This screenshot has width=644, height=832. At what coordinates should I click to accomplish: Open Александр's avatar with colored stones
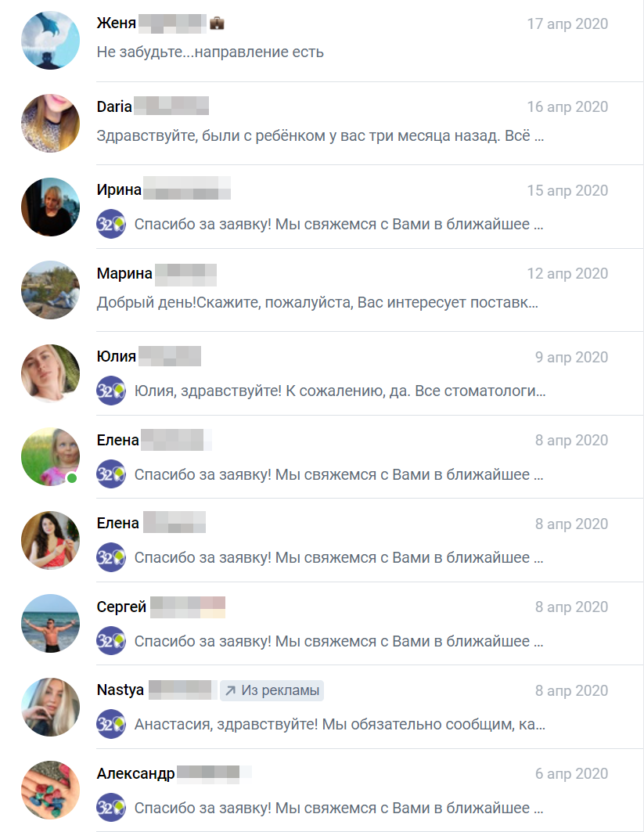click(x=50, y=790)
